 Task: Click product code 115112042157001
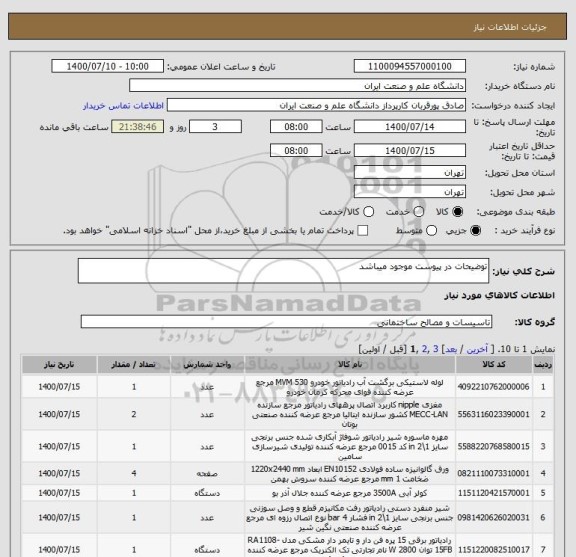coord(493,493)
